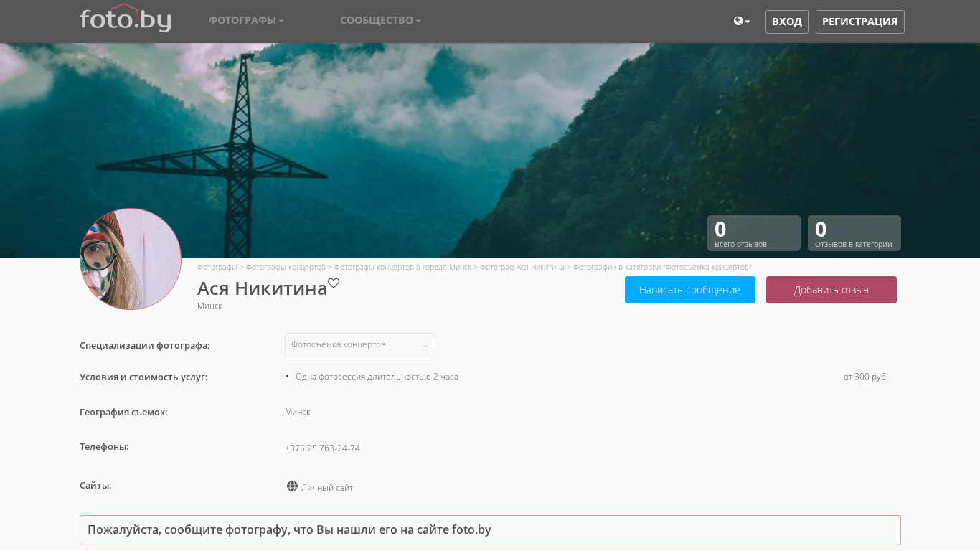This screenshot has width=980, height=551.
Task: Click the Фотографы breadcrumb link
Action: click(x=217, y=267)
